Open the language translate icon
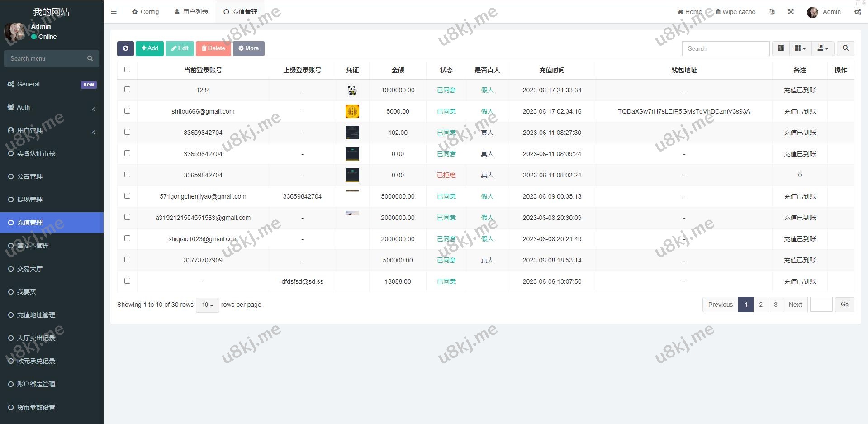This screenshot has height=424, width=868. pyautogui.click(x=772, y=12)
